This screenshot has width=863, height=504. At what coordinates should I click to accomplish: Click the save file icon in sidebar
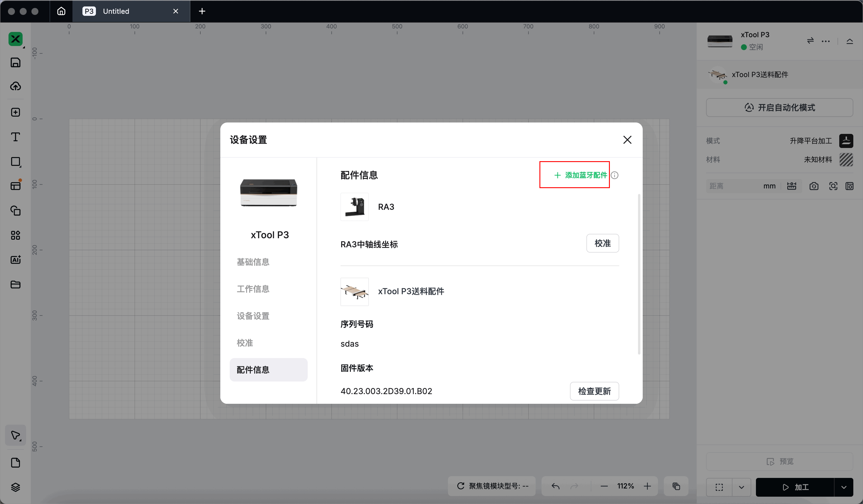(16, 63)
